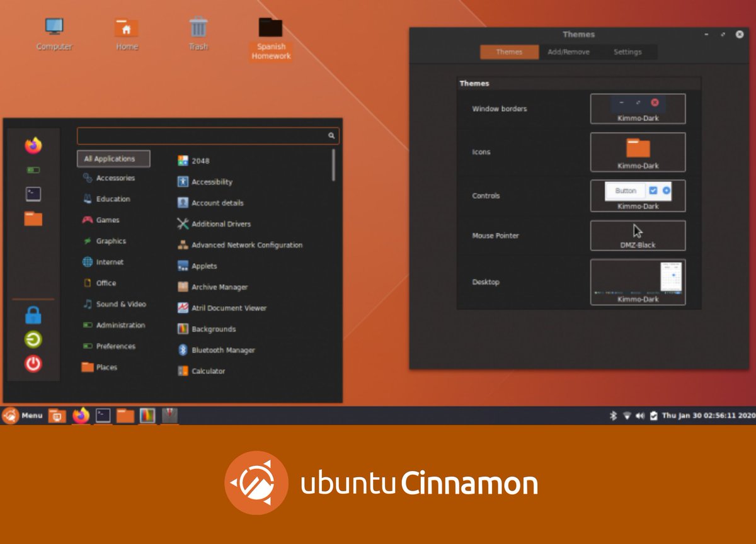Select the Internet category
Screen dimensions: 756x544
[103, 262]
